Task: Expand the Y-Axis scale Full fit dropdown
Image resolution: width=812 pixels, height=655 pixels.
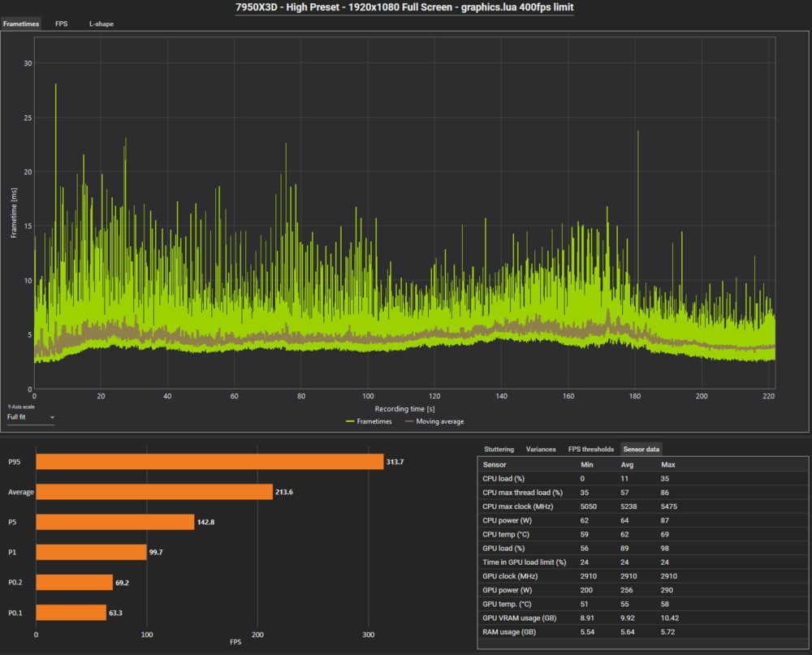Action: click(x=31, y=417)
